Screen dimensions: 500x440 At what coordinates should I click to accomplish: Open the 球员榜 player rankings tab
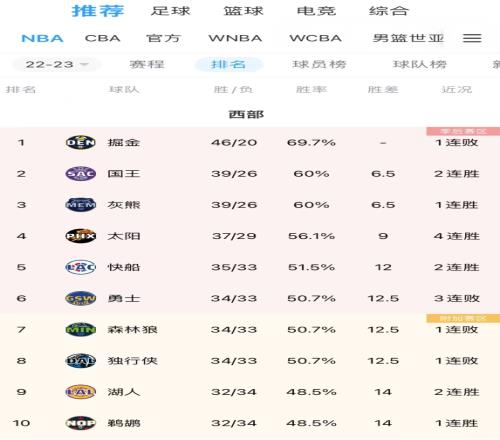[319, 64]
